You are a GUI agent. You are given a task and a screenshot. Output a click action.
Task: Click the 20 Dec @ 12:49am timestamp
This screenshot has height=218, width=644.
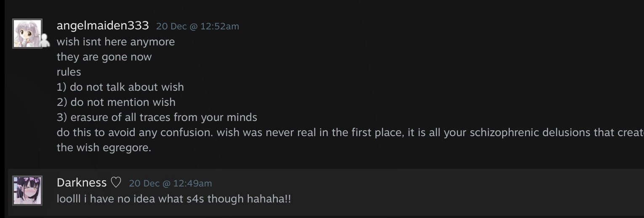[x=170, y=184]
